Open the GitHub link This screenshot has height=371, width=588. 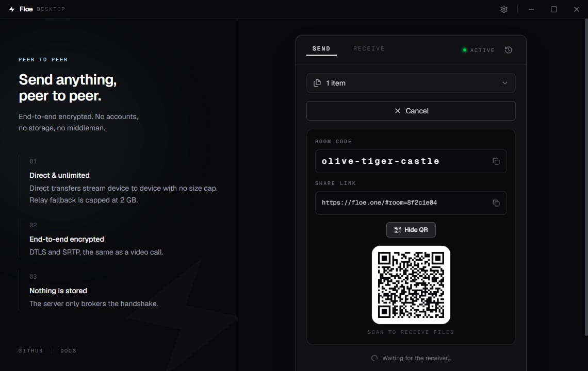pyautogui.click(x=31, y=351)
